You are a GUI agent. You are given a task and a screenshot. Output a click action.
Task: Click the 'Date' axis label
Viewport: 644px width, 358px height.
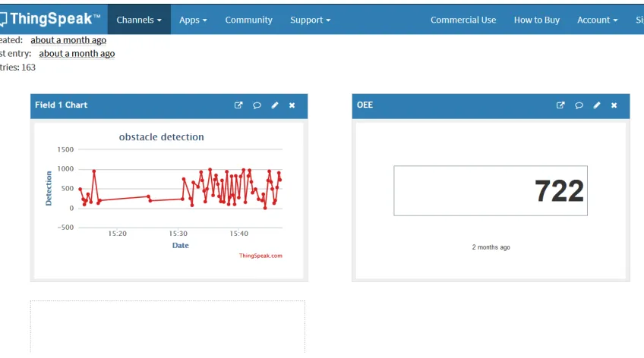coord(180,245)
